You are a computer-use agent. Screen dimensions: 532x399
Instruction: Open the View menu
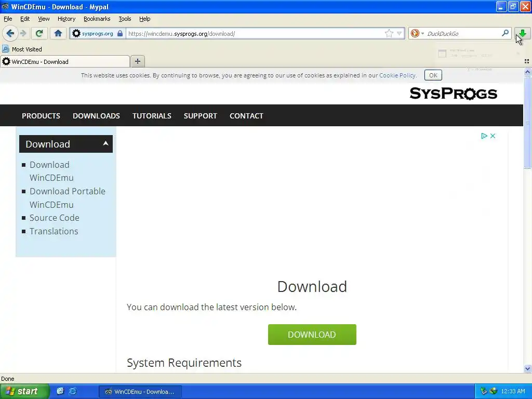[44, 19]
